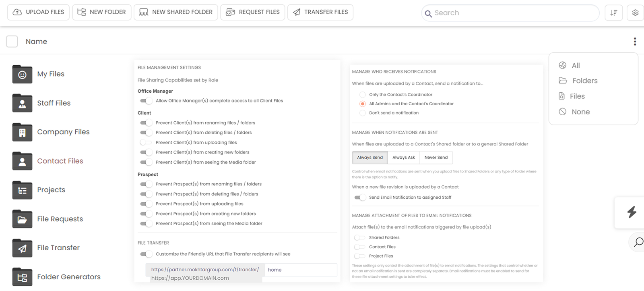Image resolution: width=644 pixels, height=291 pixels.
Task: Open the Folder Generators folder icon
Action: 22,277
